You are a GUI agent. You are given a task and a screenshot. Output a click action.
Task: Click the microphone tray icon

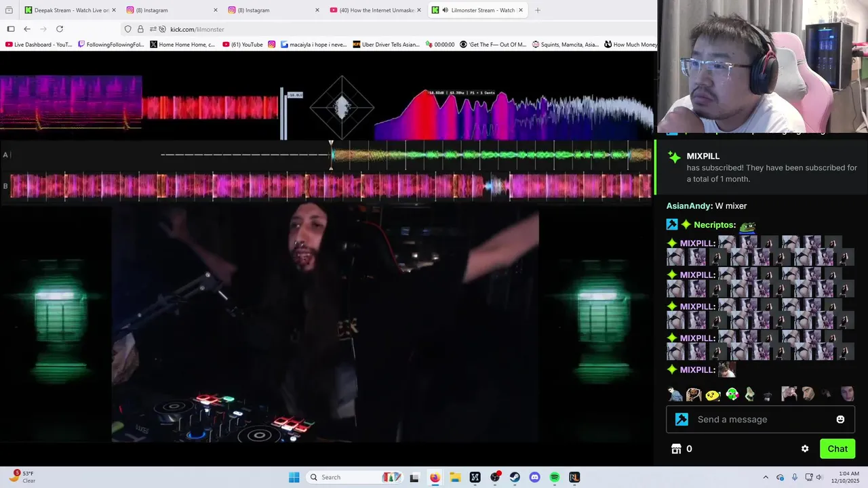pos(795,477)
